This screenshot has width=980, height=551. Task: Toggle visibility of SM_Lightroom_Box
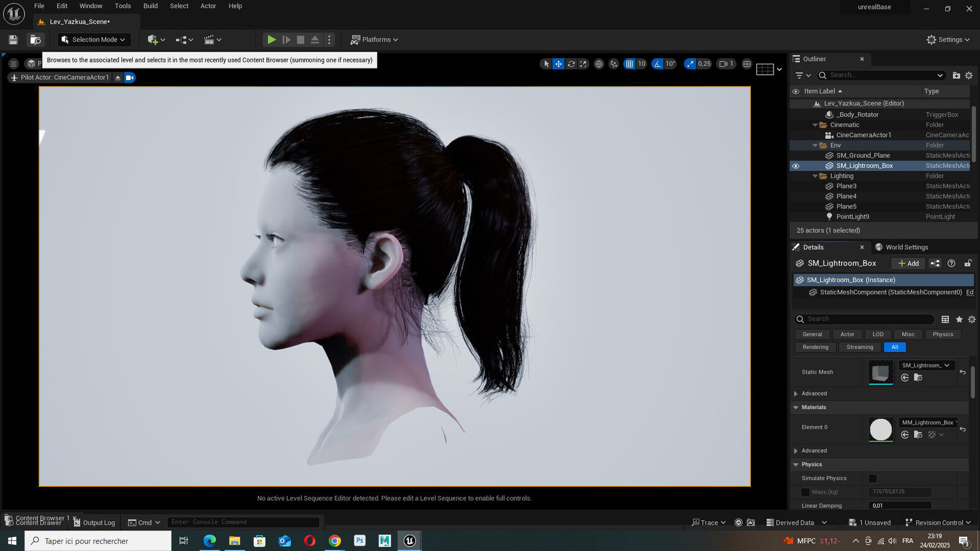click(x=796, y=166)
